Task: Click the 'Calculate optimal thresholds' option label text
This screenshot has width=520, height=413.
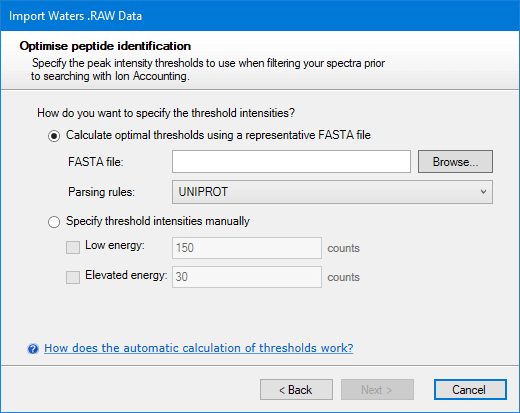Action: point(218,135)
